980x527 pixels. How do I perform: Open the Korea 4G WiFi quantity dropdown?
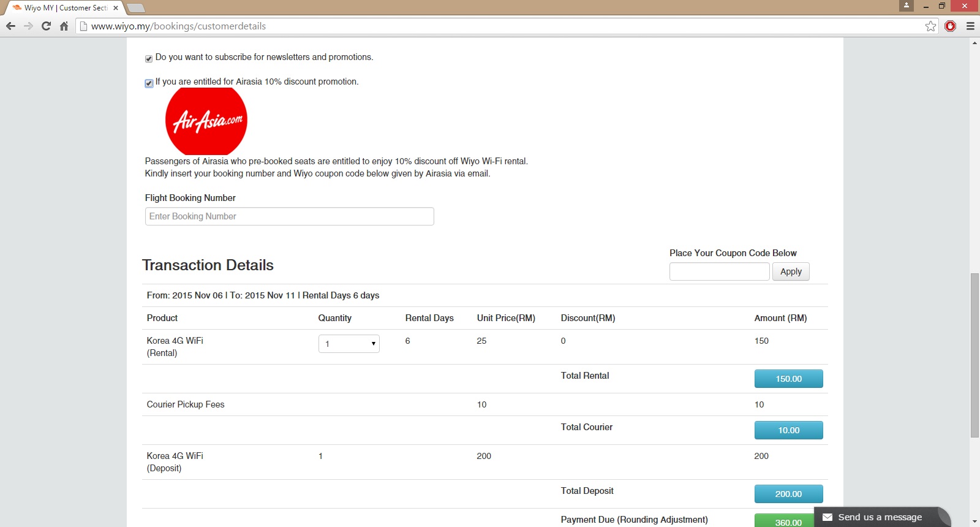pos(349,344)
